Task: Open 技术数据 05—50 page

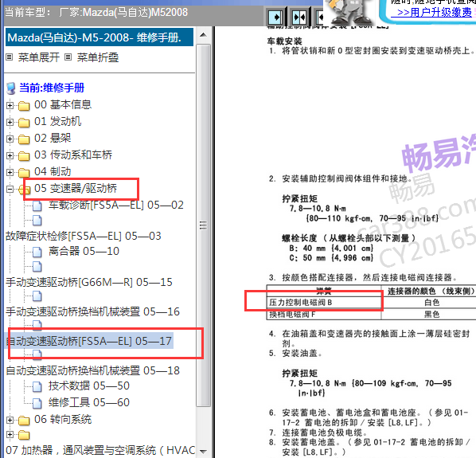Action: [x=89, y=386]
